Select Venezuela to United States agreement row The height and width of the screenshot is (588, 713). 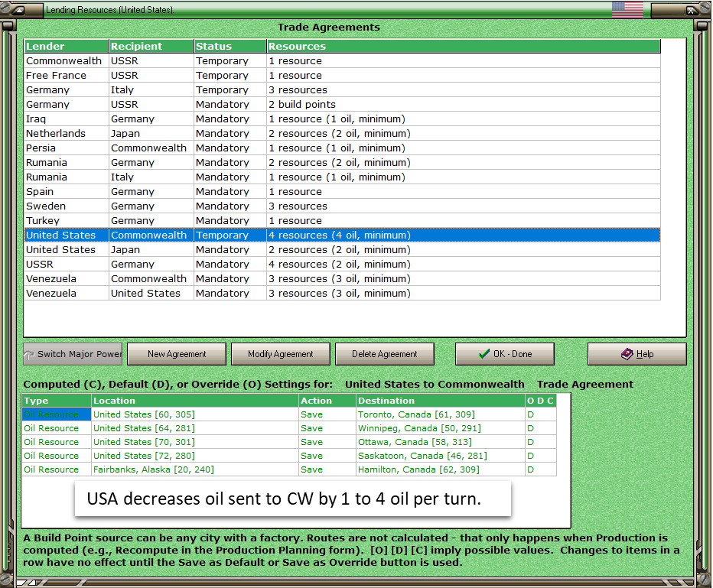342,294
